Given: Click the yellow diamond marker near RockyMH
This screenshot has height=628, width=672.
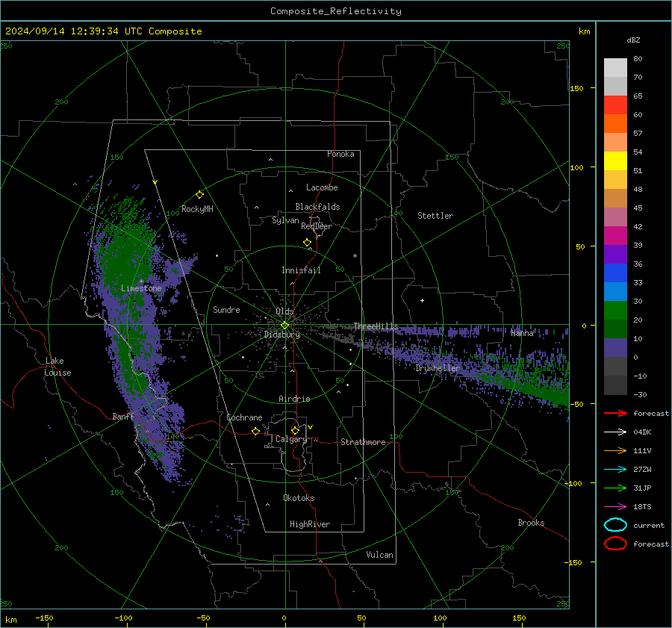Looking at the screenshot, I should [199, 195].
